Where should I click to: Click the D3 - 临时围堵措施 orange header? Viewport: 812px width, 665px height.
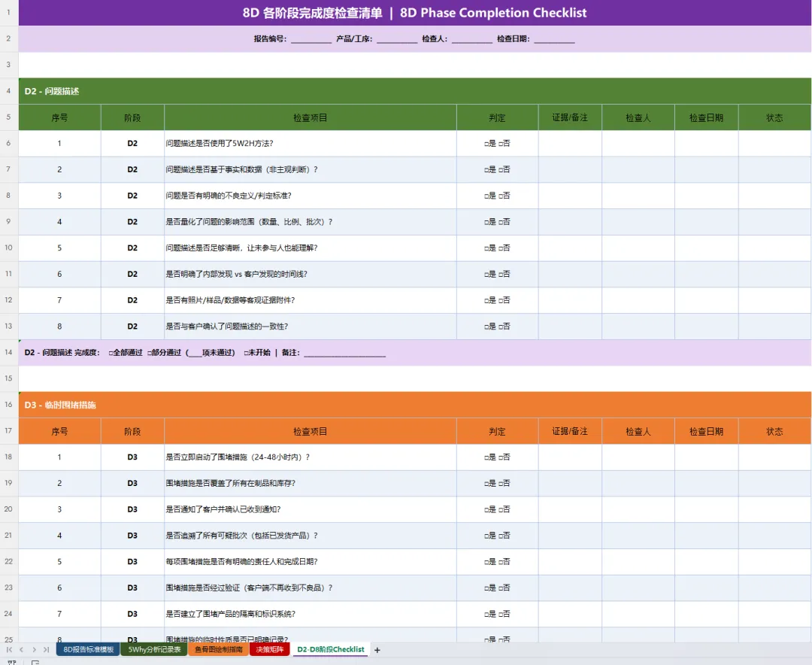click(415, 404)
